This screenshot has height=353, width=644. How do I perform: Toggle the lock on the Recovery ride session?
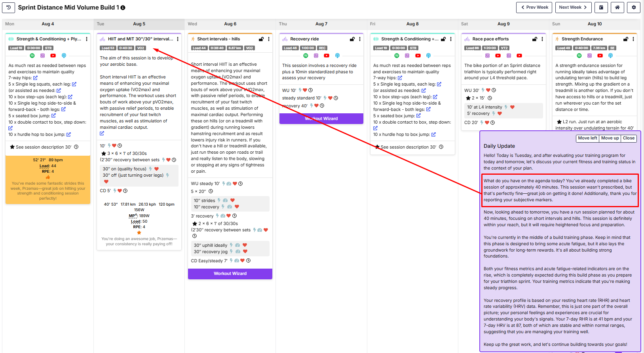coord(352,39)
